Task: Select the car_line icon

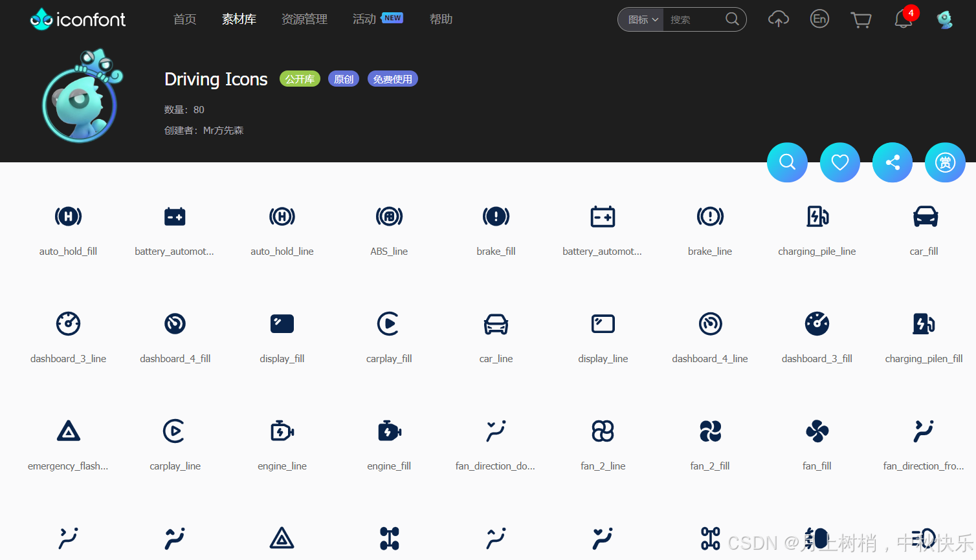Action: [x=496, y=324]
